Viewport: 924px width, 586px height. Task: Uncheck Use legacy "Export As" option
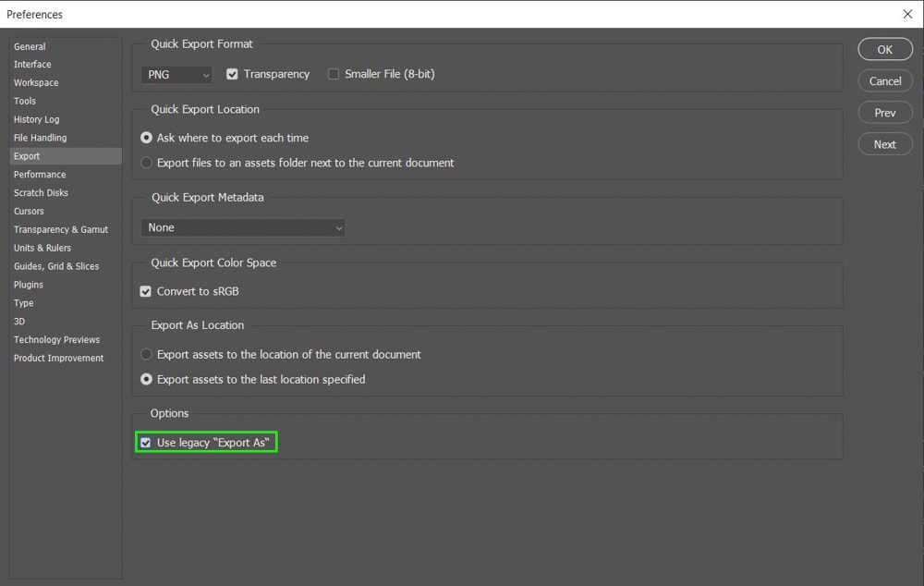[x=146, y=443]
